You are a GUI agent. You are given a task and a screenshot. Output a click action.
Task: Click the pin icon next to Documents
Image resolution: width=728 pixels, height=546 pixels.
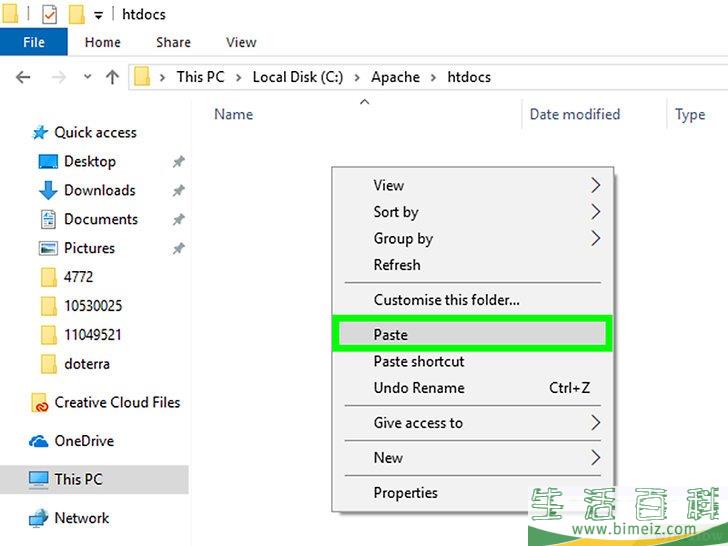178,219
